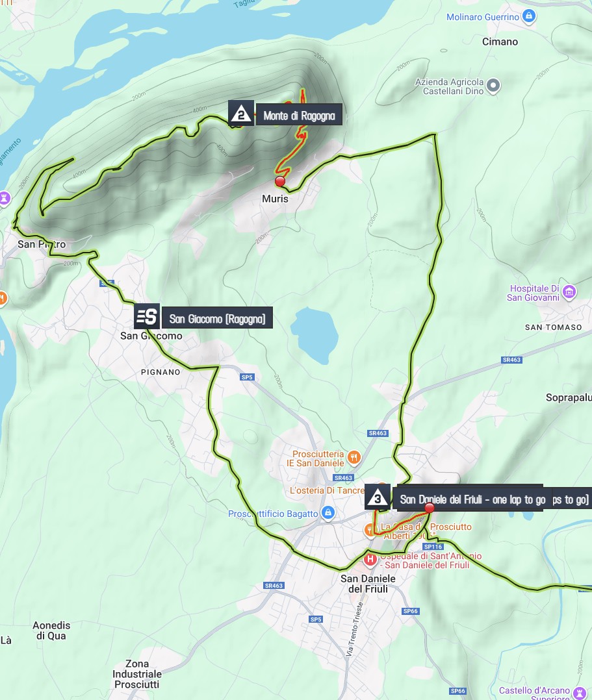Click the red marker at San Daniele finish
This screenshot has width=592, height=700.
click(x=430, y=508)
